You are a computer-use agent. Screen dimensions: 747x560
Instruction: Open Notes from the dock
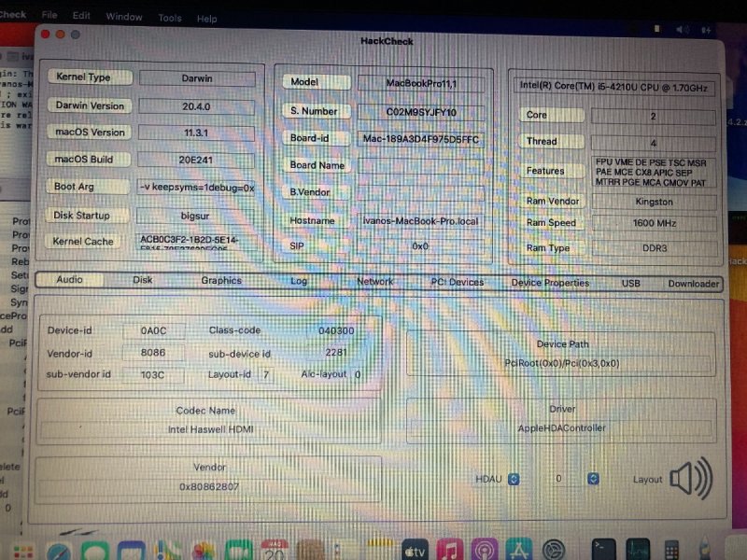pyautogui.click(x=380, y=551)
